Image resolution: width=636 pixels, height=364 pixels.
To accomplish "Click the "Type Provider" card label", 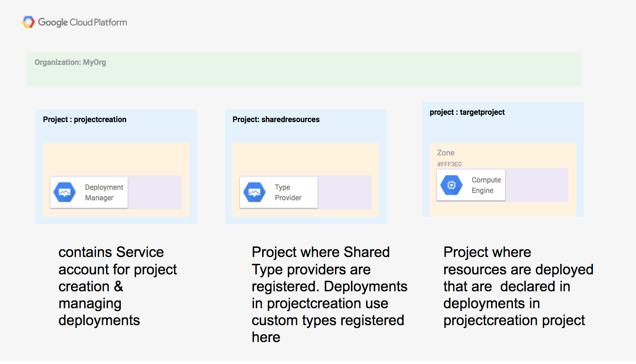I will pos(288,193).
